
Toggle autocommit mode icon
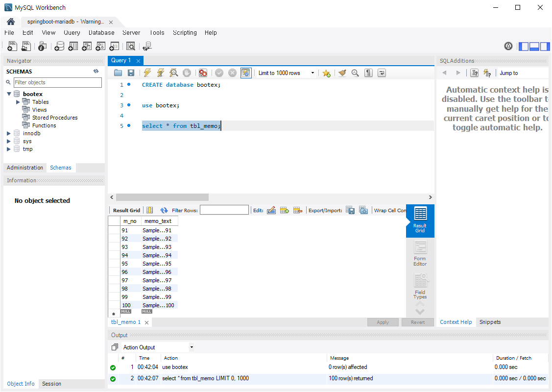246,73
